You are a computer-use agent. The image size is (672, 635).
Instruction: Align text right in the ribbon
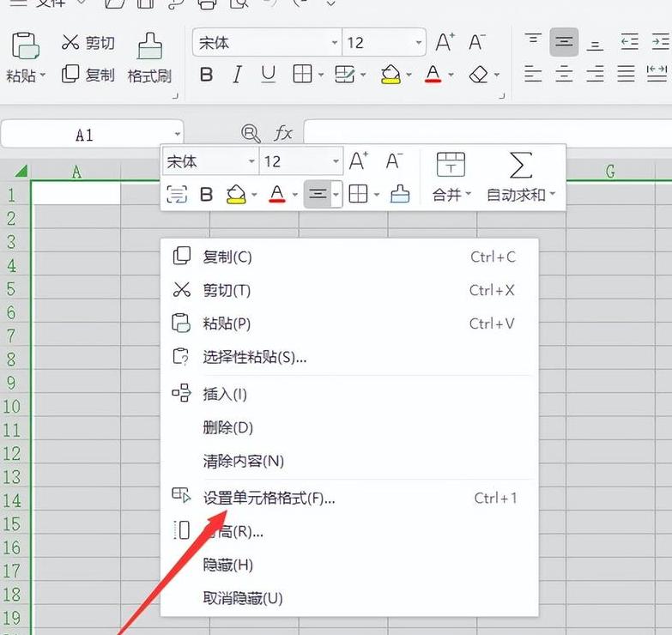(595, 74)
